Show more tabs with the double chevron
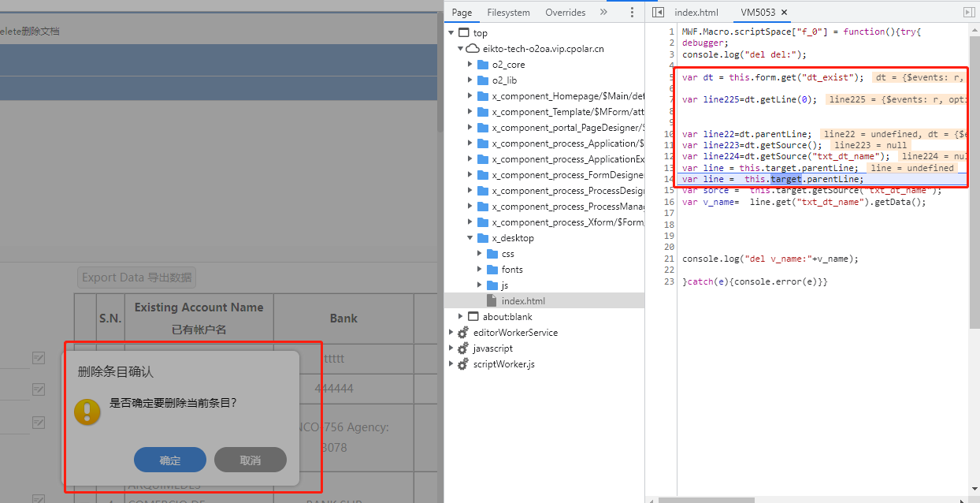 603,13
